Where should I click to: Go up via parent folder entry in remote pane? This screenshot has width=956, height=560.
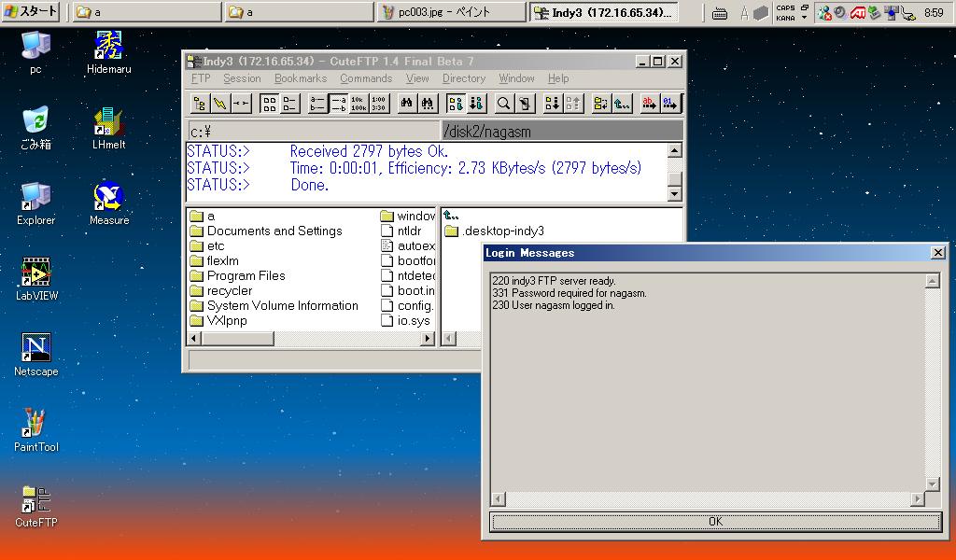coord(451,216)
